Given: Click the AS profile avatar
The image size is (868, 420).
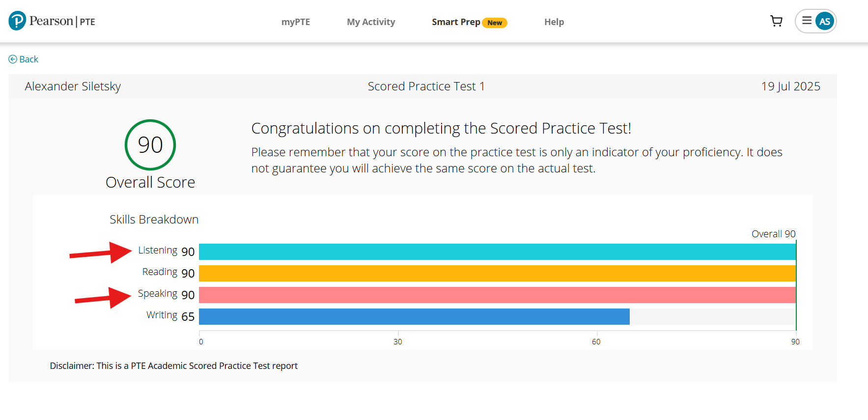Looking at the screenshot, I should click(x=825, y=21).
